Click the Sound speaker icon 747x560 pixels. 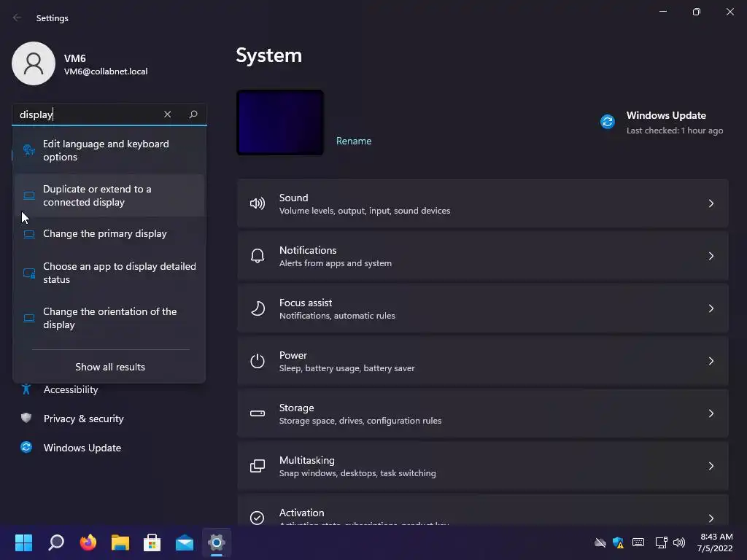[x=258, y=204]
